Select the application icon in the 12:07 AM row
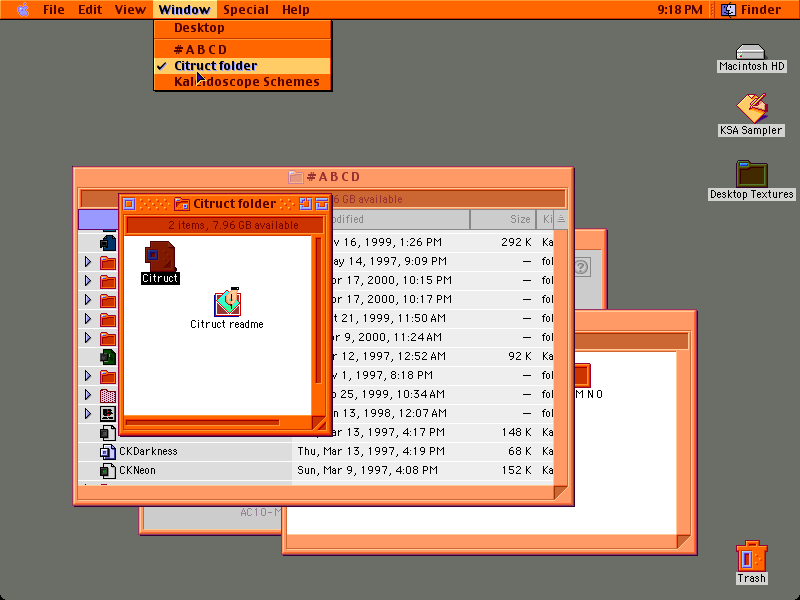This screenshot has width=800, height=600. (108, 414)
